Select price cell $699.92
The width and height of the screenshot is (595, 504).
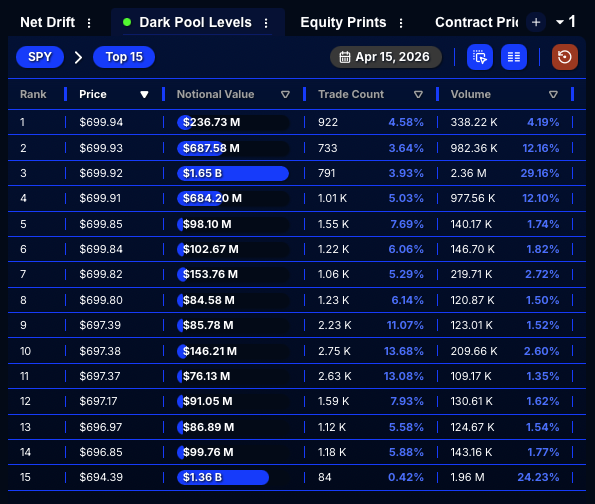101,173
